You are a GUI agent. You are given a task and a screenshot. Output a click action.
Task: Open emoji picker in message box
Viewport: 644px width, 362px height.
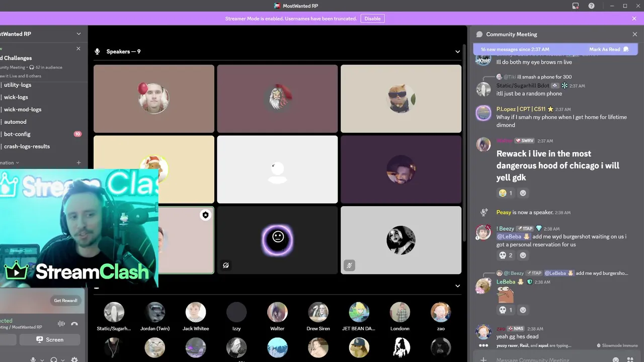pos(615,359)
